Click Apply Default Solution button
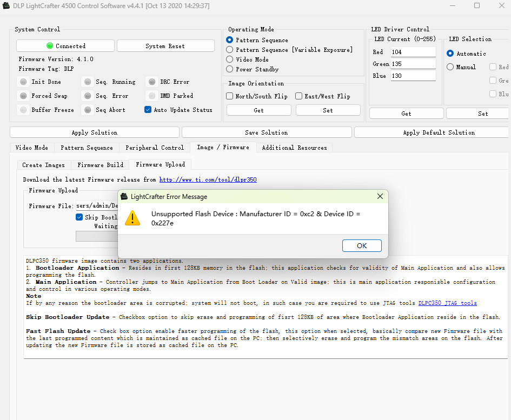 point(432,132)
